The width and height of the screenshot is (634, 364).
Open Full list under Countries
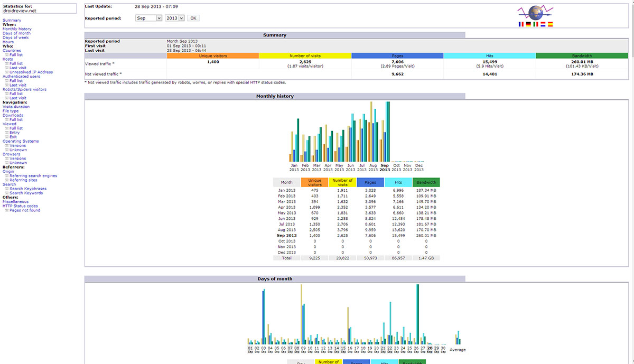pyautogui.click(x=16, y=55)
